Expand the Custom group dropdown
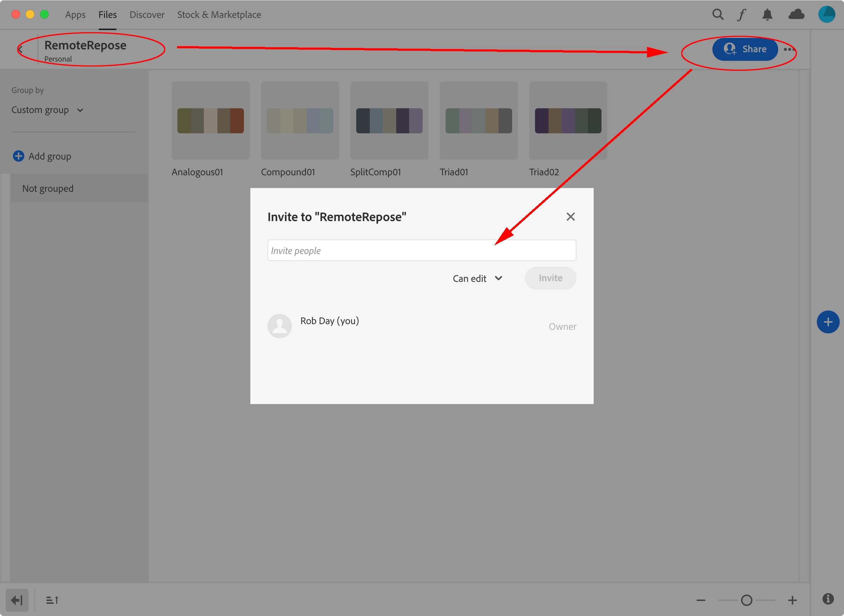The width and height of the screenshot is (844, 616). coord(47,110)
